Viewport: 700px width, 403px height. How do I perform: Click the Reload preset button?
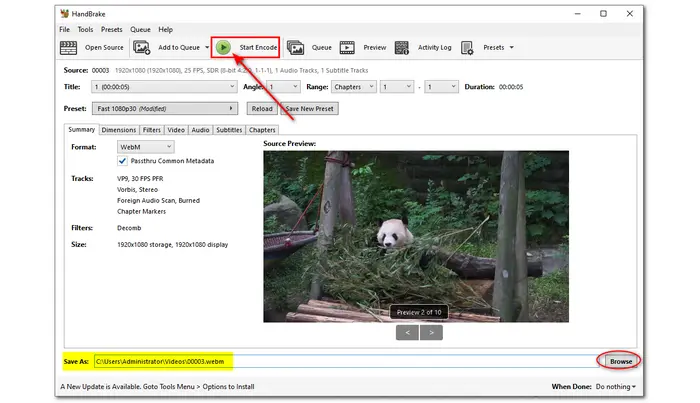(262, 108)
